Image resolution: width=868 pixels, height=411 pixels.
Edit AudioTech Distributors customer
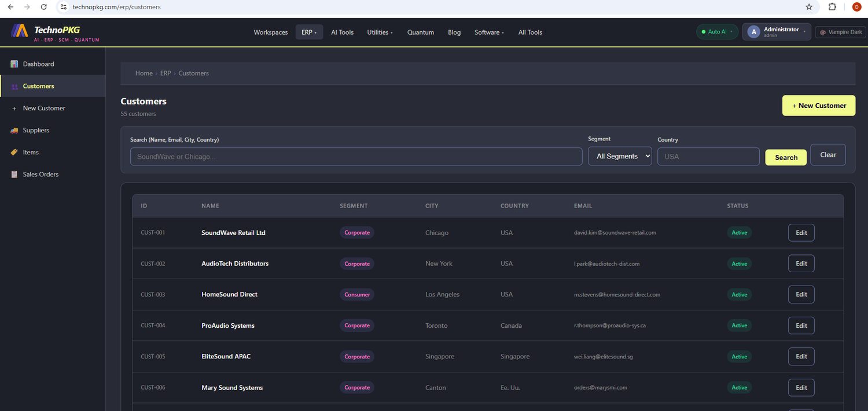coord(801,264)
